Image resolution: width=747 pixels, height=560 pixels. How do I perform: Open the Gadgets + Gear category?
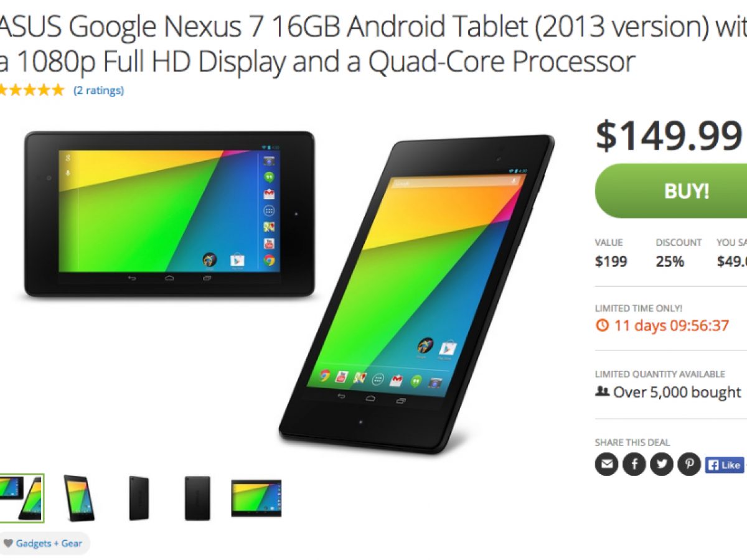[49, 543]
